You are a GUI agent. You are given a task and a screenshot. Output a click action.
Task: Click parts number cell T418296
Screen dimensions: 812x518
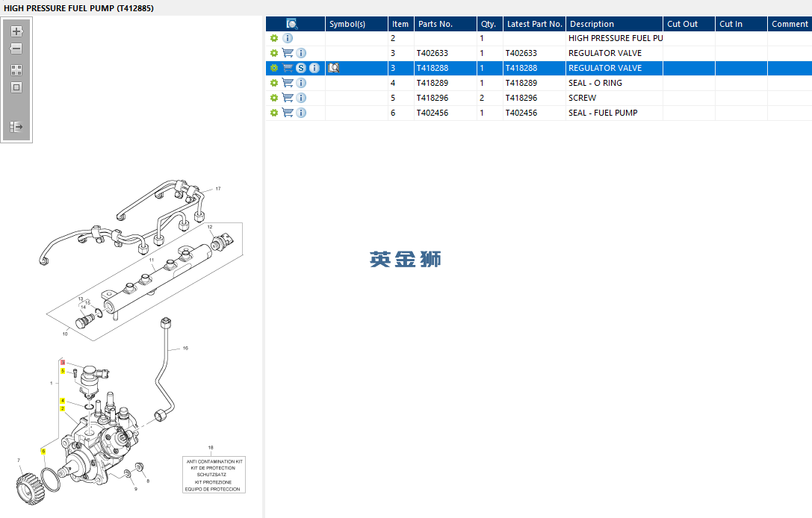tap(445, 98)
